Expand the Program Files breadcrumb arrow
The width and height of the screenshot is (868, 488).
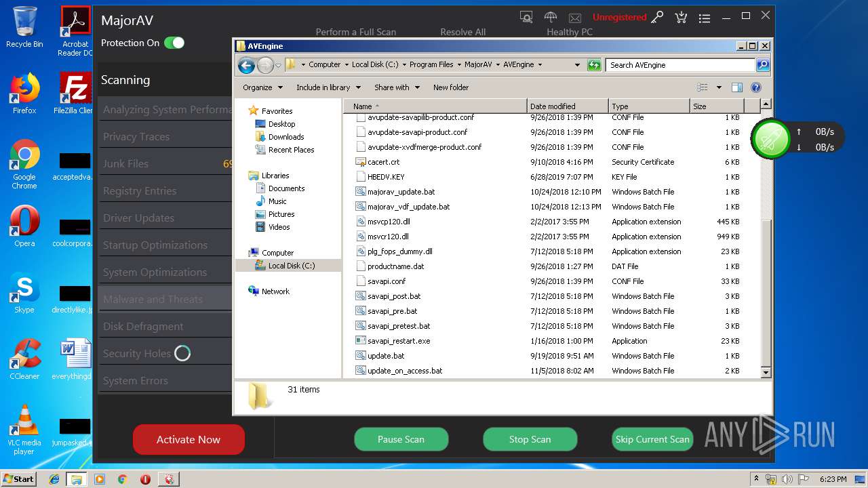click(x=458, y=65)
